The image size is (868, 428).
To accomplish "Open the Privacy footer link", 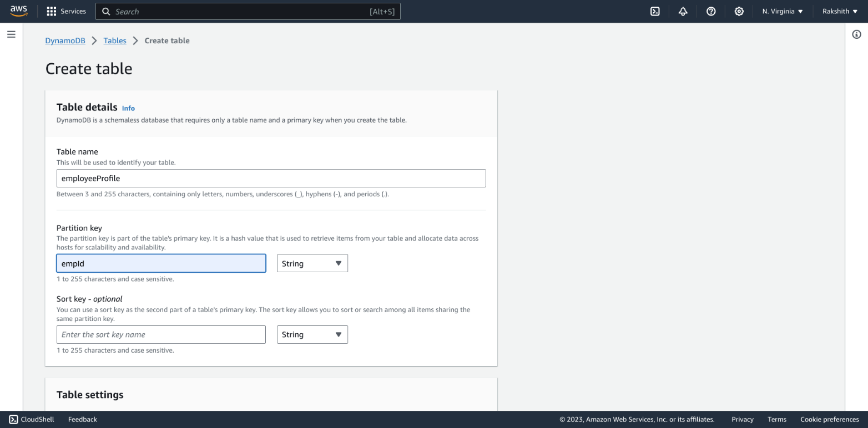I will click(x=743, y=419).
